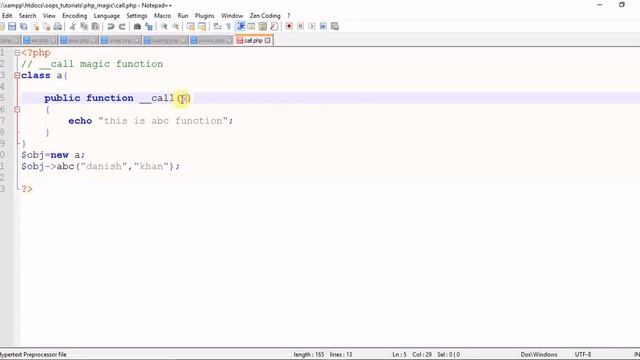The width and height of the screenshot is (640, 360).
Task: Restore down the Notepad++ window
Action: 622,5
